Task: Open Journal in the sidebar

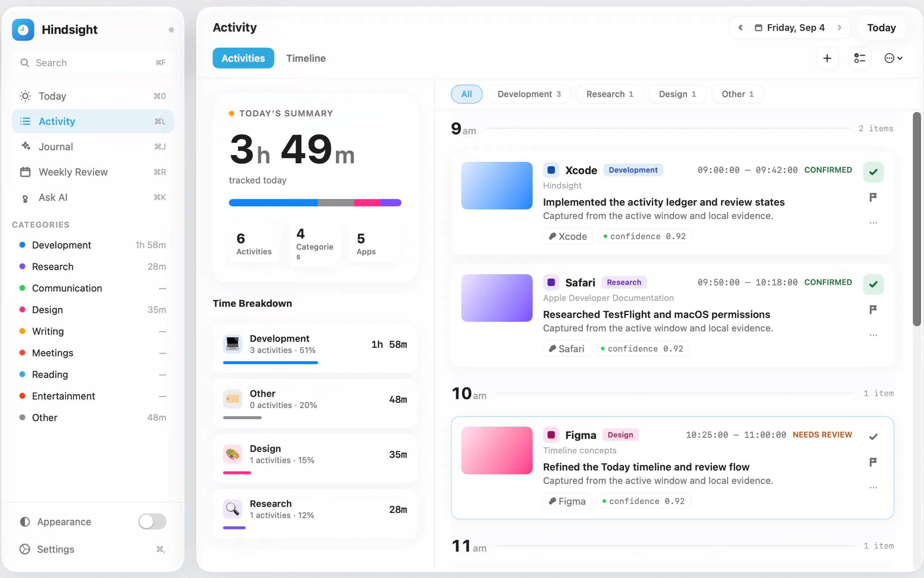Action: [x=93, y=146]
